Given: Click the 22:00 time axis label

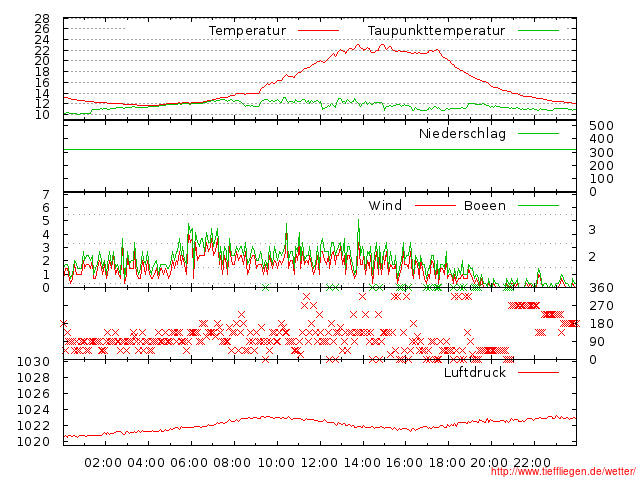Looking at the screenshot, I should pos(532,463).
